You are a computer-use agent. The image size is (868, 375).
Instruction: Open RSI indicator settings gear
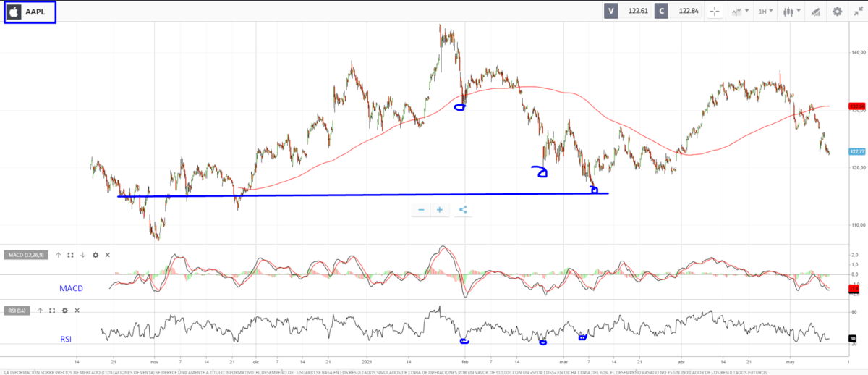pos(64,310)
